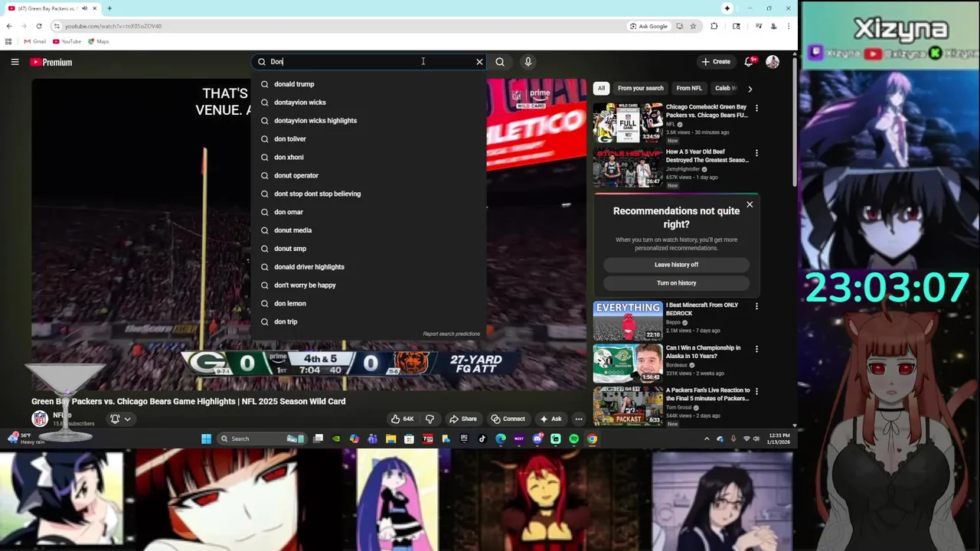Open the account avatar menu
The height and width of the screenshot is (551, 980).
click(x=773, y=62)
